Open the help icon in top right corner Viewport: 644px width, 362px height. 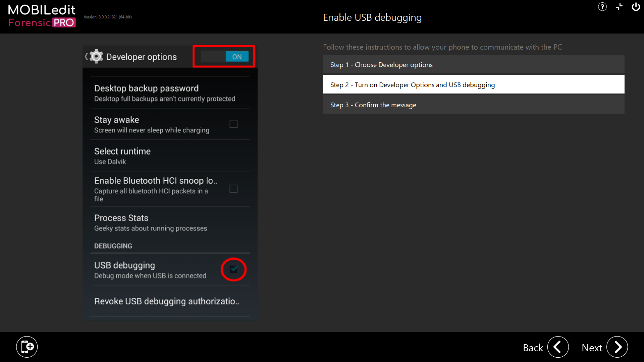pos(602,7)
